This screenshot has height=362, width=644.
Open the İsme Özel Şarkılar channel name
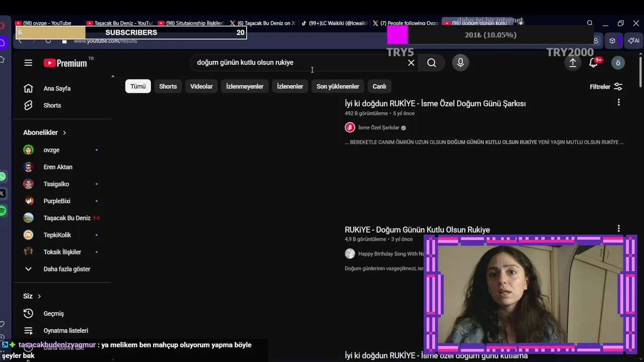point(378,128)
